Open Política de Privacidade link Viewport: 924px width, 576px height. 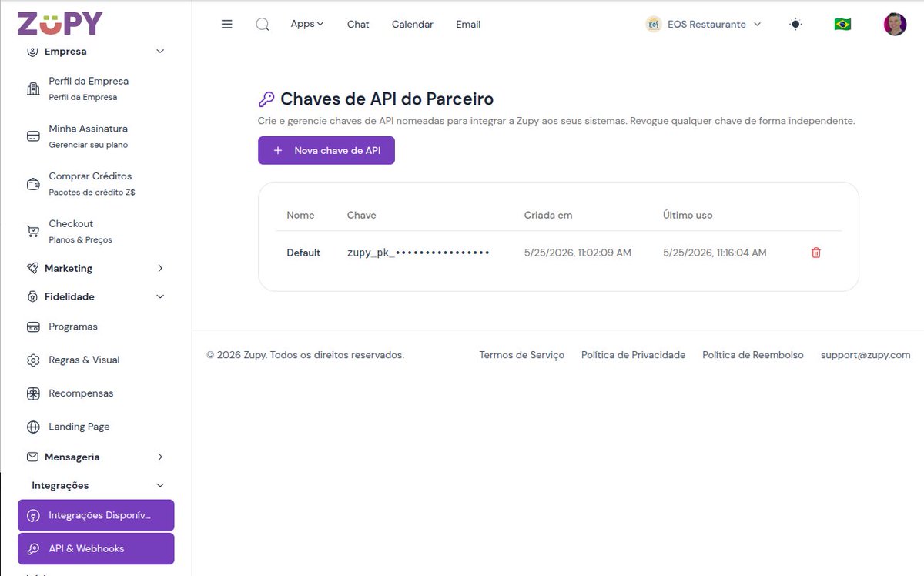[x=633, y=355]
